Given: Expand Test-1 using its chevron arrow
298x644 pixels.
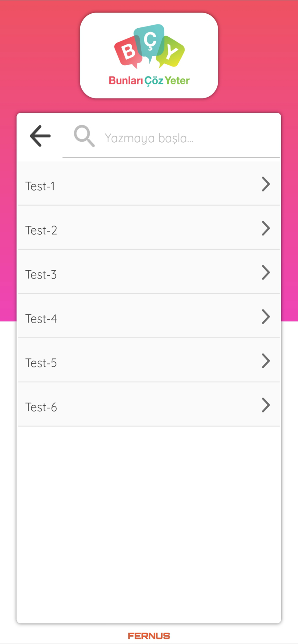Looking at the screenshot, I should 266,184.
